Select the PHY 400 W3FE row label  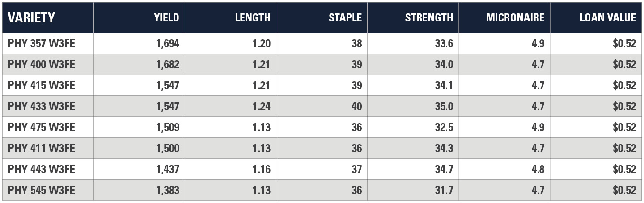pyautogui.click(x=41, y=64)
